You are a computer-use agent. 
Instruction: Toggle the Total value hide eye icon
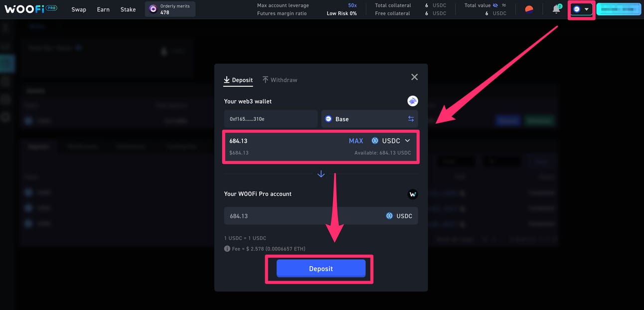click(495, 5)
